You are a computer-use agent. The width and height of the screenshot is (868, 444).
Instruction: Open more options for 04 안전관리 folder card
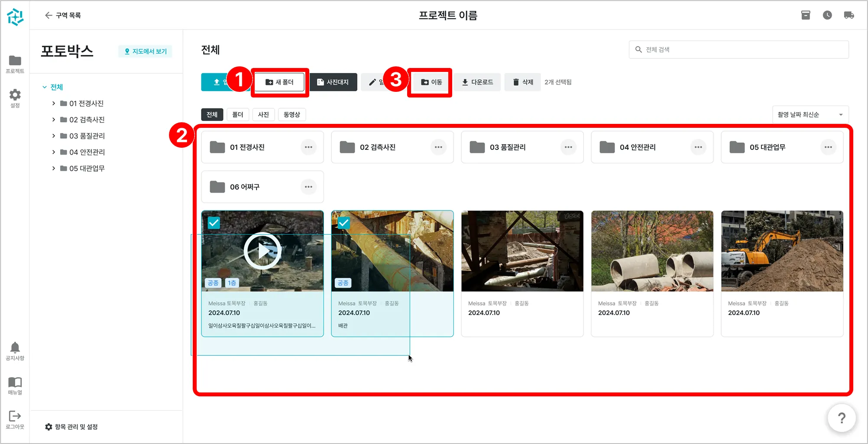[698, 147]
